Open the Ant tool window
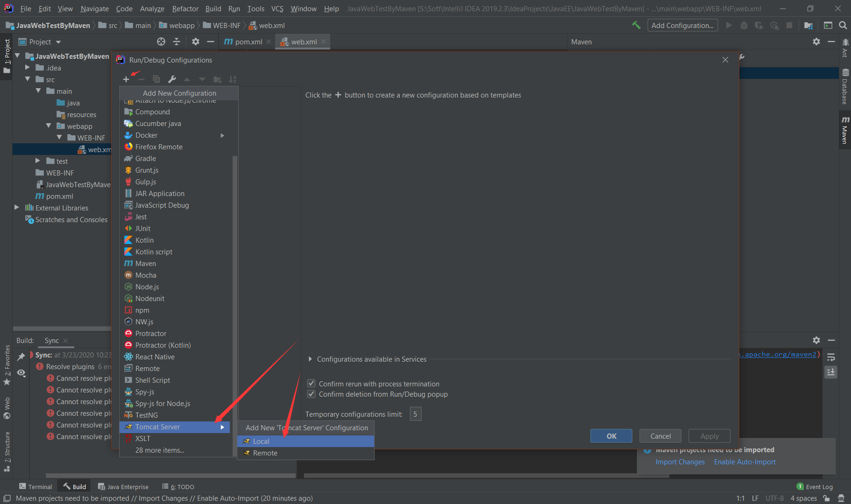 tap(845, 48)
